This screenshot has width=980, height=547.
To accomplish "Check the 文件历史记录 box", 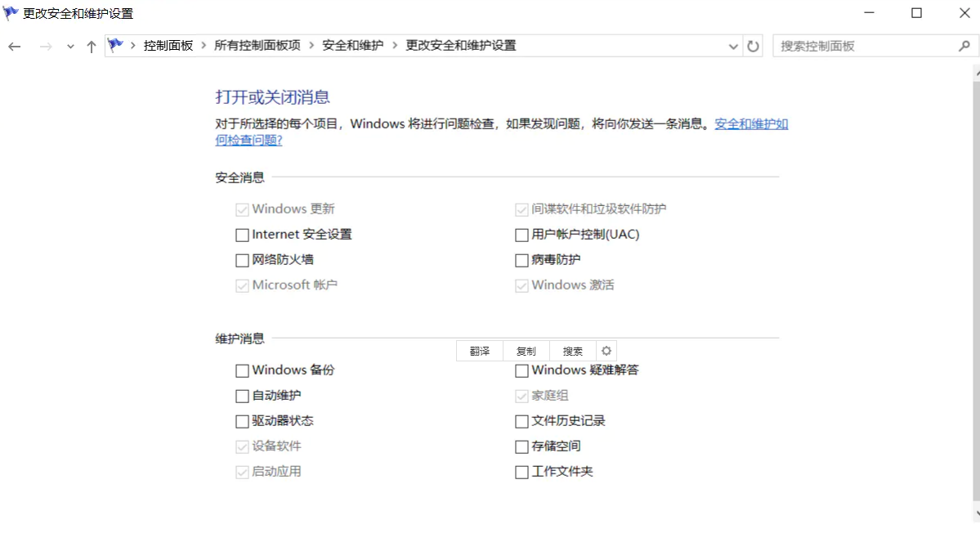I will (x=521, y=421).
